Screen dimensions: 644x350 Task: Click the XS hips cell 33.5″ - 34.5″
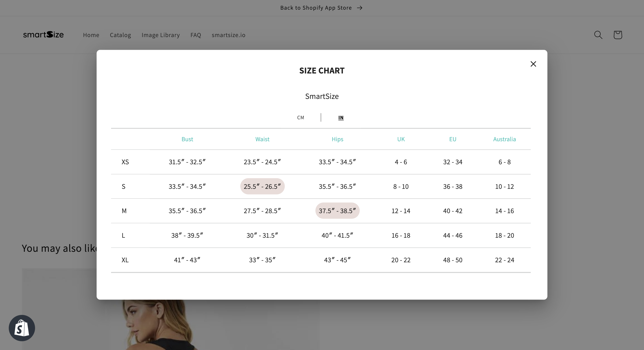337,162
